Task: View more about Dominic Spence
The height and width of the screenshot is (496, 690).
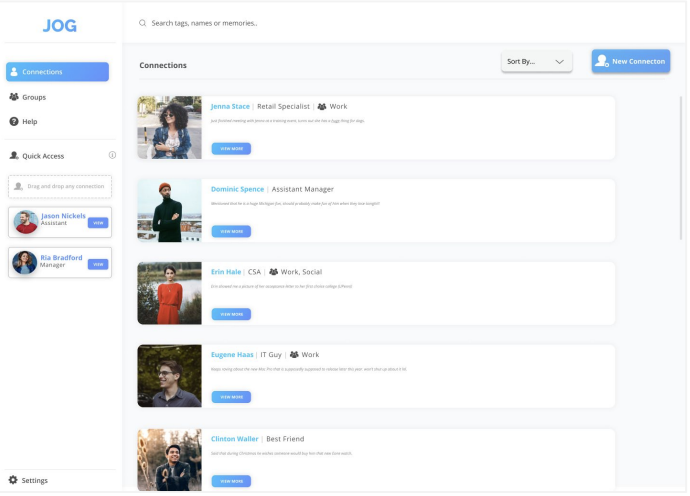Action: point(231,231)
